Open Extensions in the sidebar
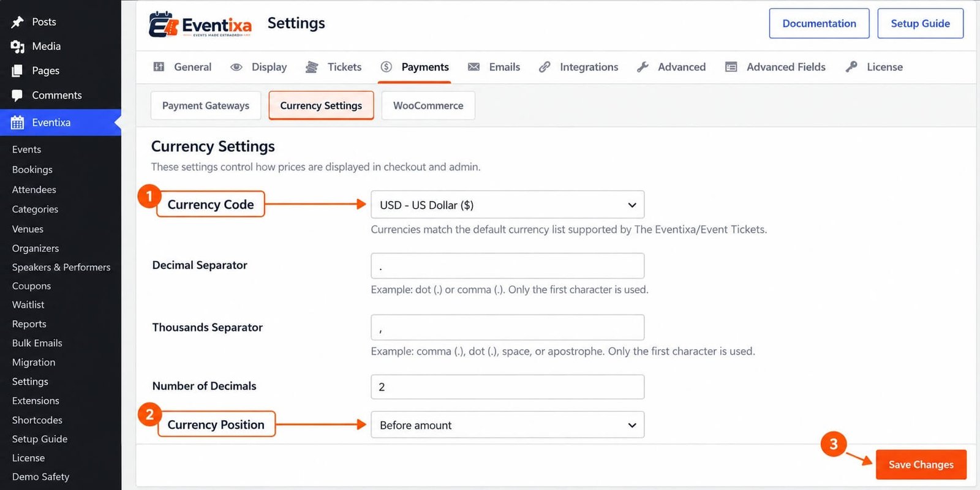Image resolution: width=980 pixels, height=490 pixels. (36, 401)
